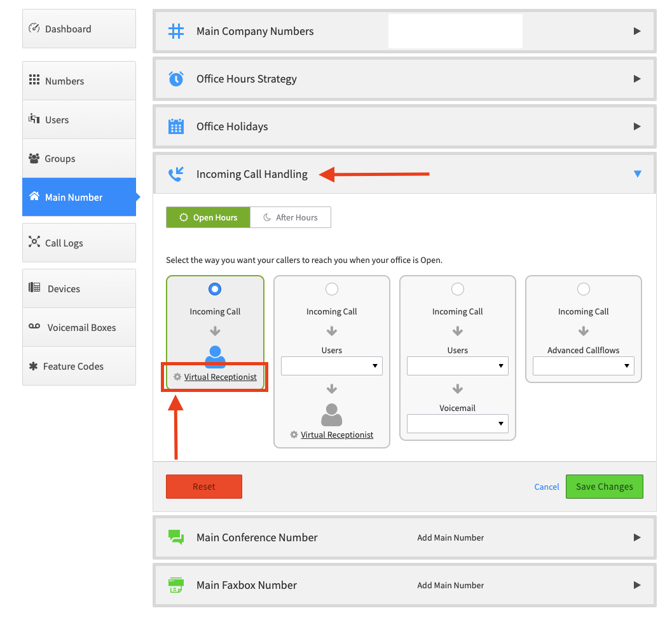Screen dimensions: 672x627
Task: Select the Users then Virtual Receptionist radio option
Action: (x=332, y=289)
